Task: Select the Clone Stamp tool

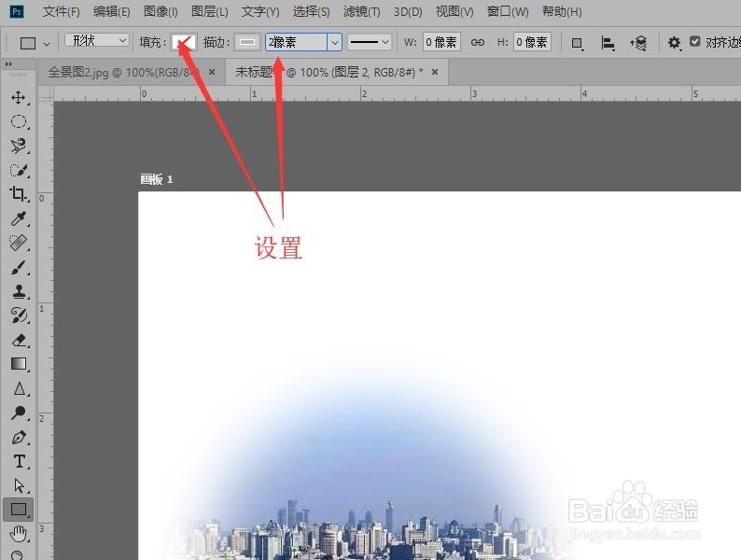Action: 19,291
